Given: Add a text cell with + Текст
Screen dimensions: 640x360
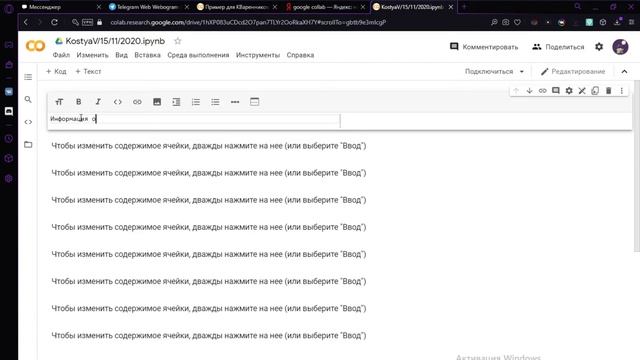Looking at the screenshot, I should [88, 71].
